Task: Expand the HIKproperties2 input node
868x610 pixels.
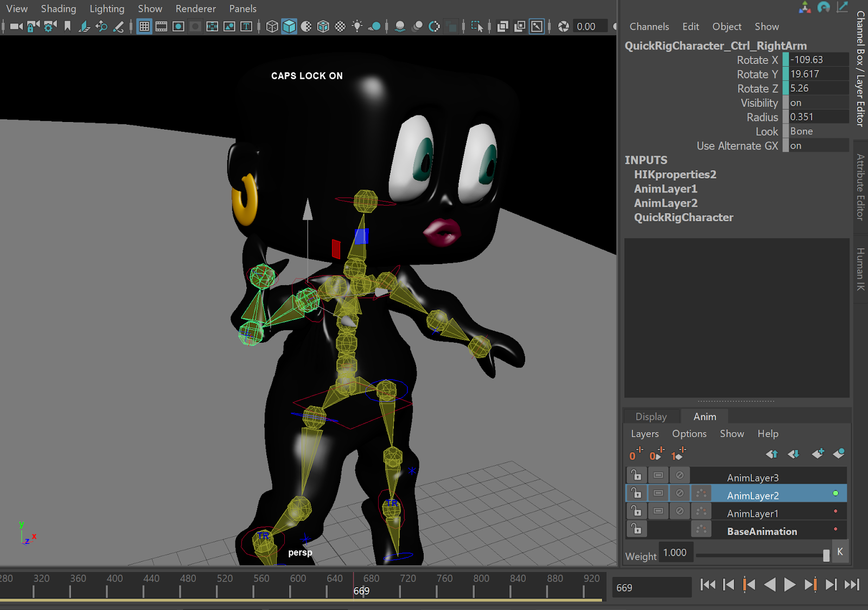Action: click(675, 175)
